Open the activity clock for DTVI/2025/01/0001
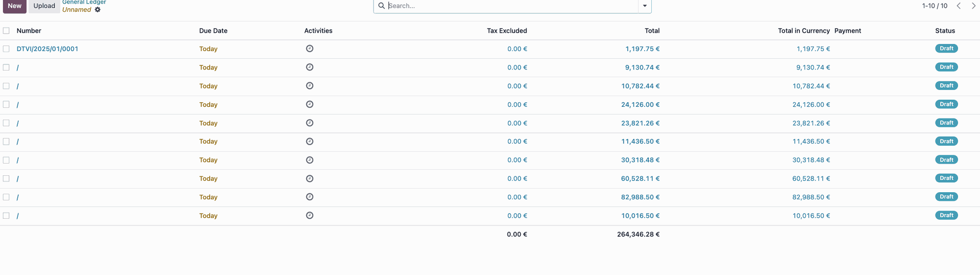Viewport: 980px width, 275px height. (309, 49)
